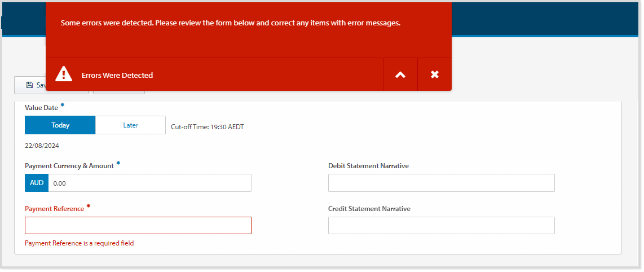Dismiss the error banner with the X

pos(434,74)
